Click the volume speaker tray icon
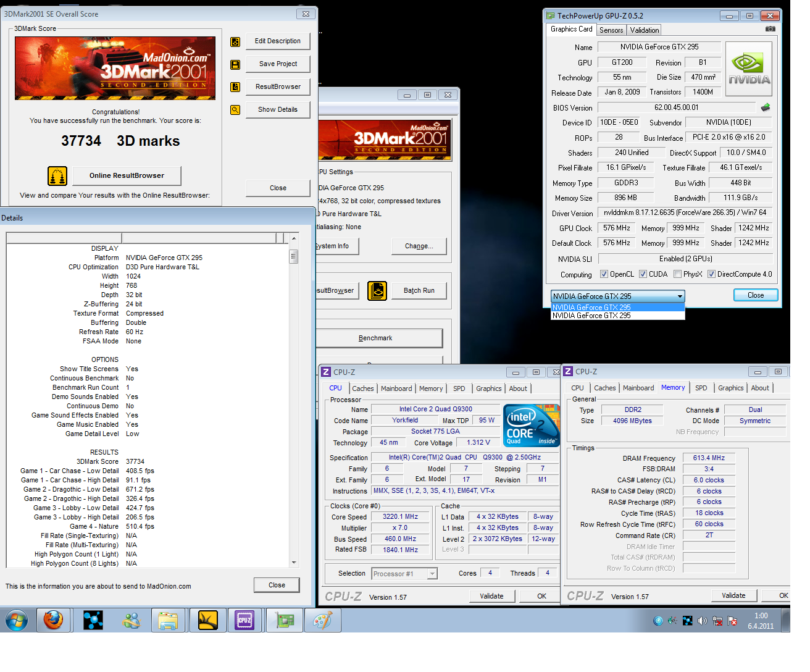The width and height of the screenshot is (810, 672). coord(702,621)
